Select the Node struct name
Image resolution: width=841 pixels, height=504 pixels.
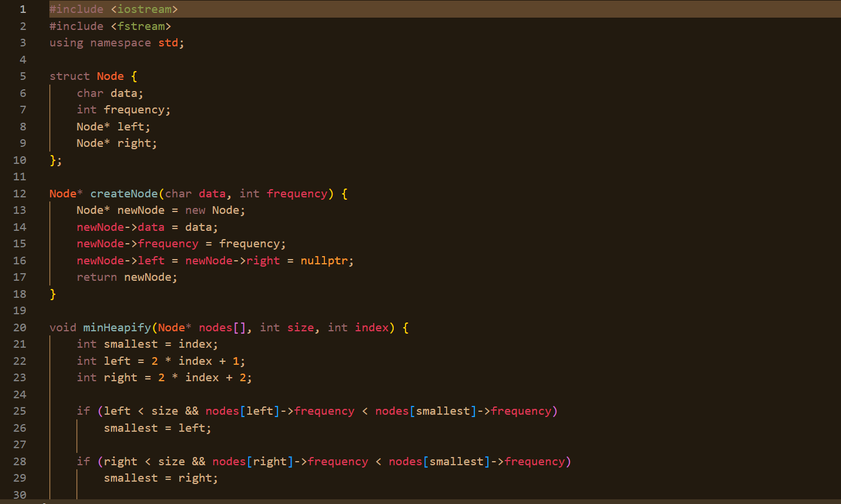pos(110,76)
